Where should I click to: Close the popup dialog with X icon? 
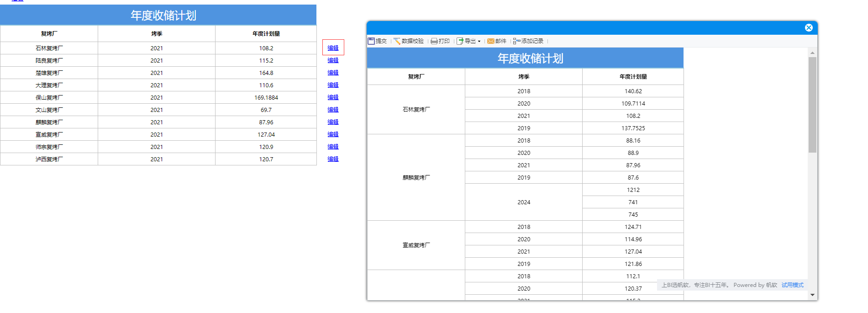point(809,27)
